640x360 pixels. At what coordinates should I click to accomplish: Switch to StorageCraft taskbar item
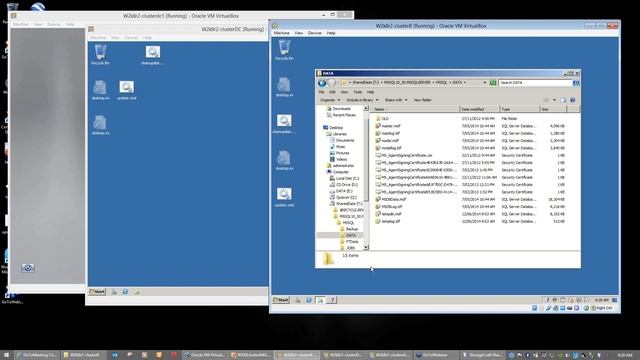(x=482, y=355)
